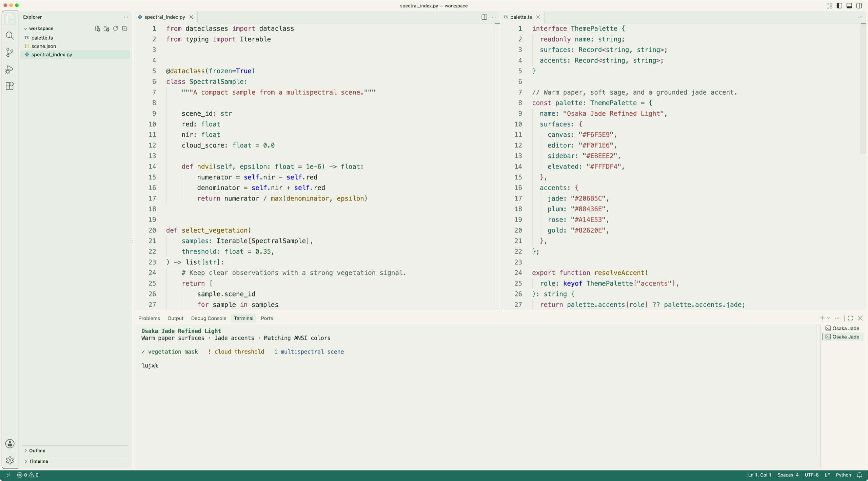This screenshot has height=481, width=868.
Task: Switch to the Output panel tab
Action: (175, 318)
